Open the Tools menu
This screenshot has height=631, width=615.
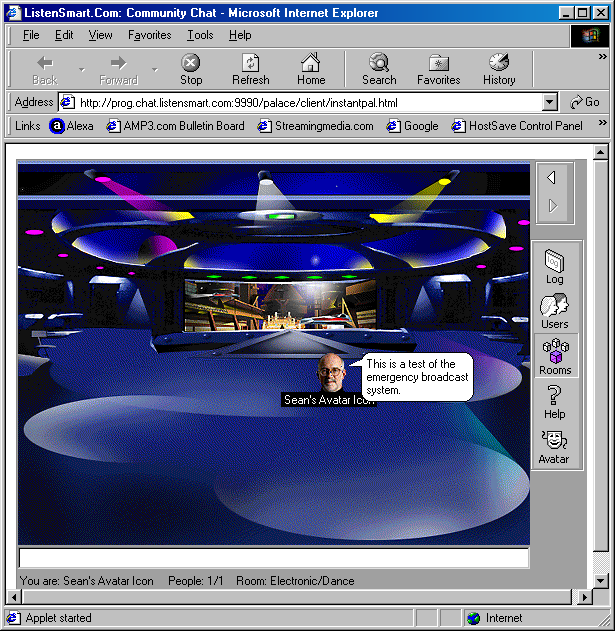[x=200, y=35]
